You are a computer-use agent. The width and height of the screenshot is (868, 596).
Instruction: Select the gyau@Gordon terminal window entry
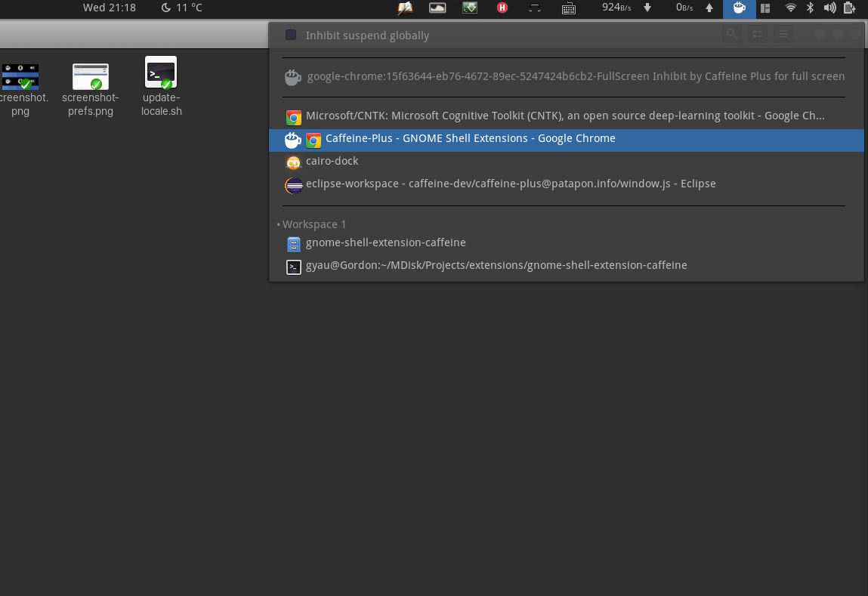567,266
